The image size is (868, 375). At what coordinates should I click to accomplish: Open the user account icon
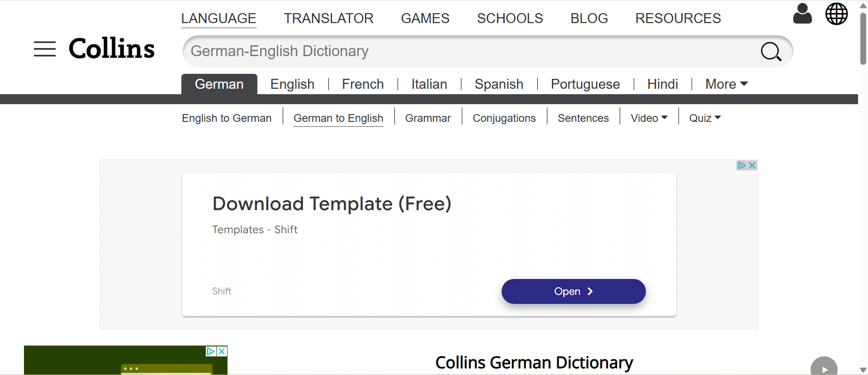point(802,14)
